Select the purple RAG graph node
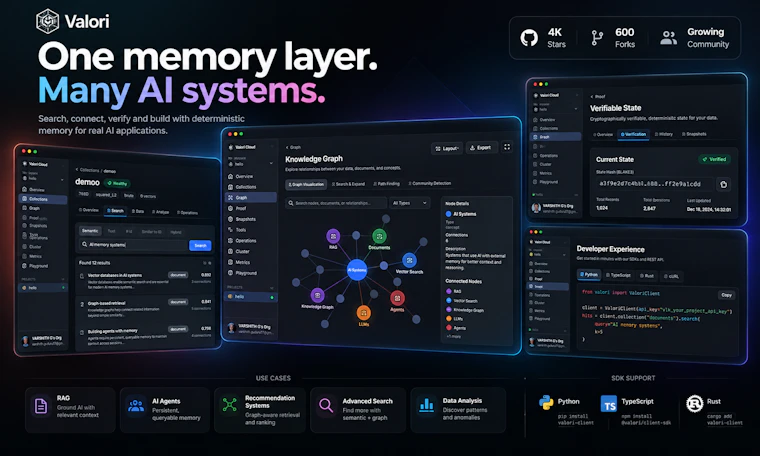 click(333, 236)
